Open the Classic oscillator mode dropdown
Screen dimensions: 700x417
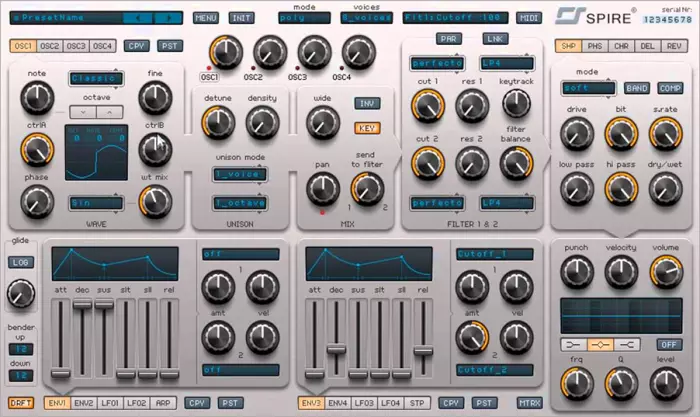95,78
